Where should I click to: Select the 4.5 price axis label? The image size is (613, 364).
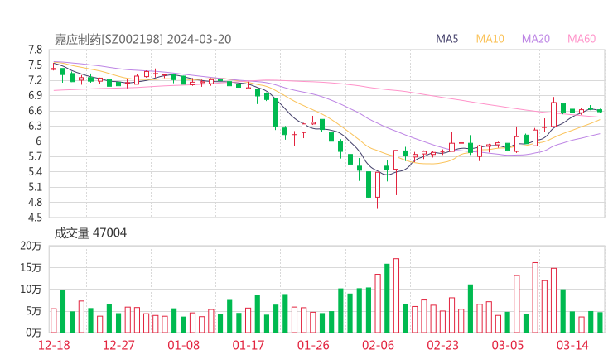point(35,218)
